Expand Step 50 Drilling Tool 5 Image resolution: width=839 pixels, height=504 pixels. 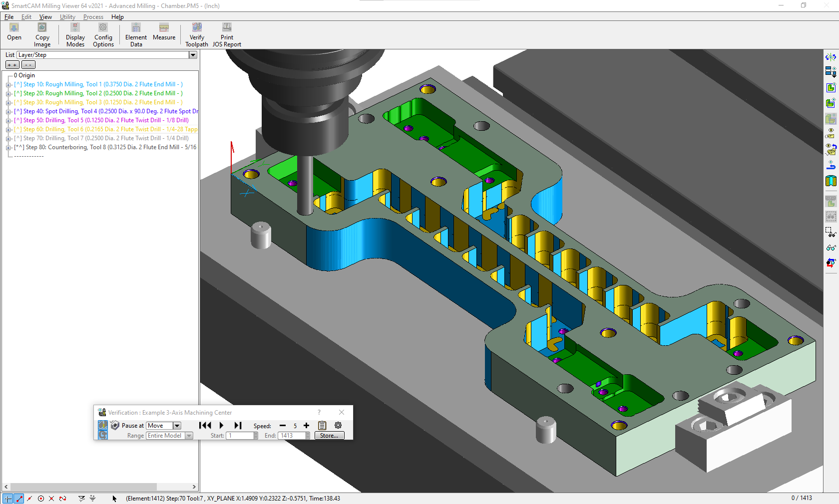click(8, 121)
